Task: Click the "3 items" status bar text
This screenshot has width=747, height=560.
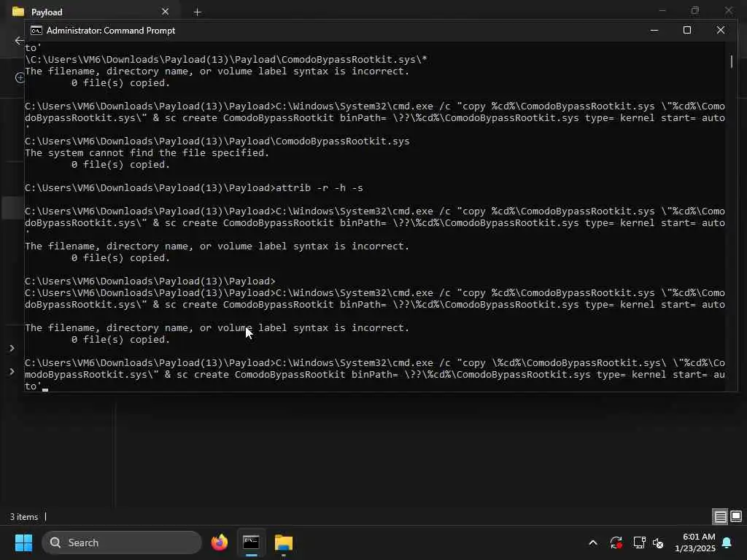Action: point(24,517)
